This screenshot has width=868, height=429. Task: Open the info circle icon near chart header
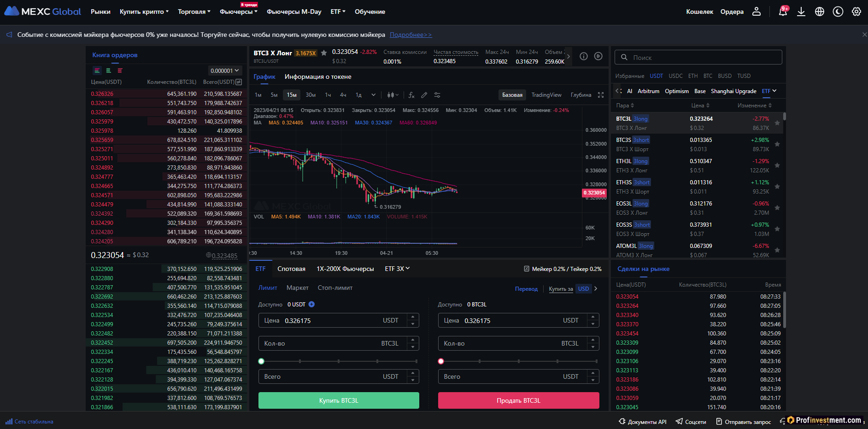[584, 56]
